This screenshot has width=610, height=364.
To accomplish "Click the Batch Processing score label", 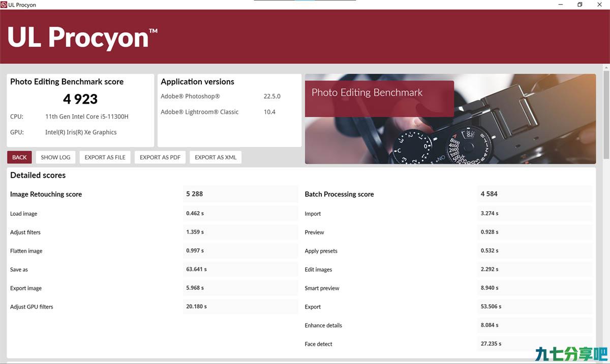I will tap(339, 194).
